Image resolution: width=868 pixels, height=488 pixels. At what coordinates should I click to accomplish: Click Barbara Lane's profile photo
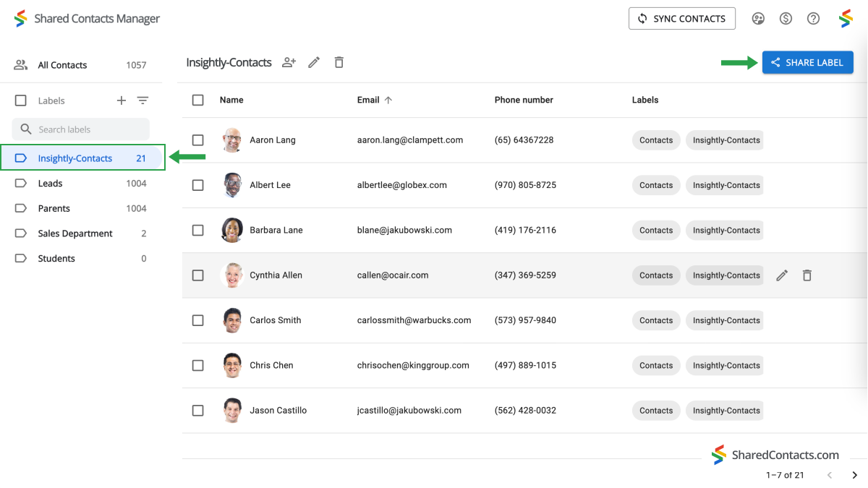[x=232, y=230]
